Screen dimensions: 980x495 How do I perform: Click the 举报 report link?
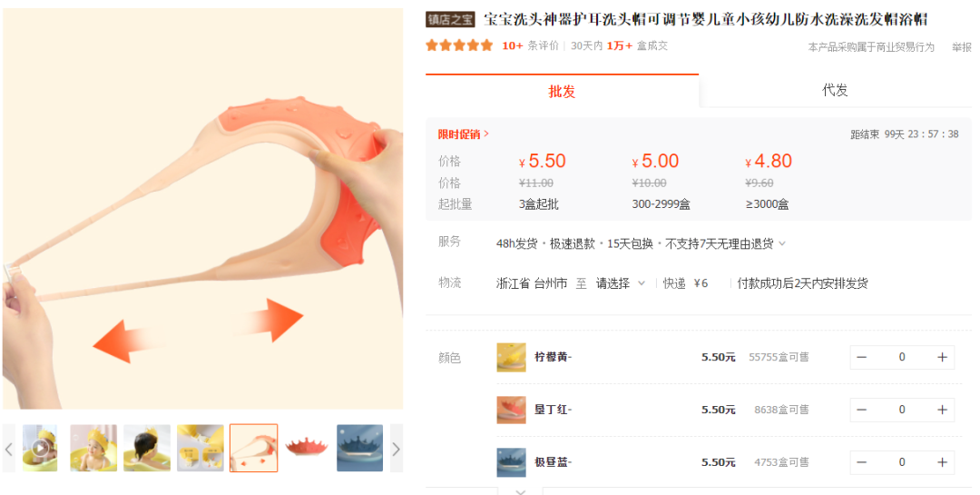(x=961, y=47)
